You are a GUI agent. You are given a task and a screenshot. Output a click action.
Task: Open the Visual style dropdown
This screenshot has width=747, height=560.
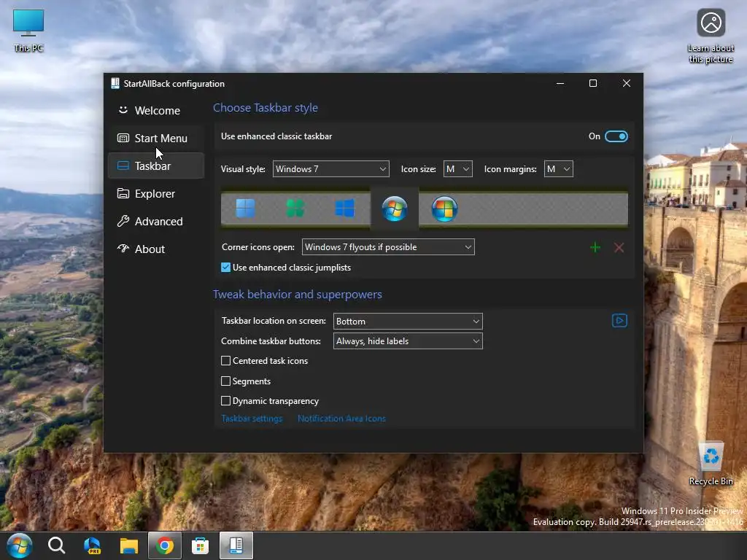(x=331, y=169)
